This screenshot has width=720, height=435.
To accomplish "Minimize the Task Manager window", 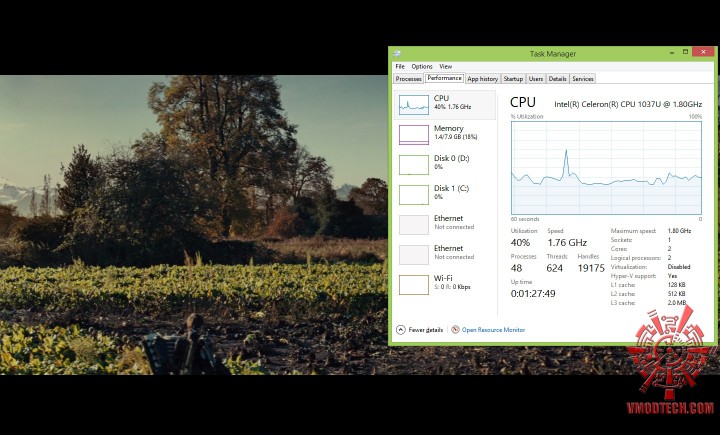I will 672,52.
